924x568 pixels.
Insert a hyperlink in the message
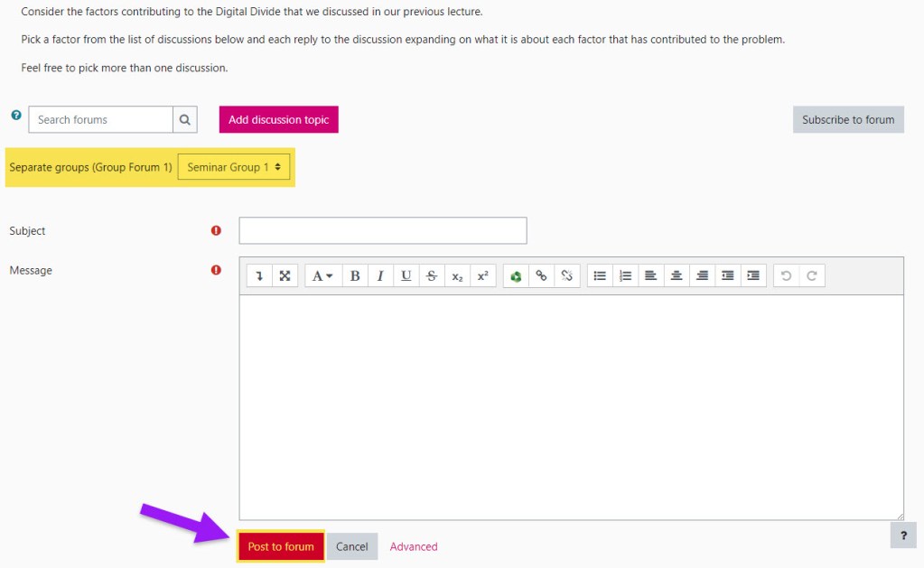tap(542, 276)
